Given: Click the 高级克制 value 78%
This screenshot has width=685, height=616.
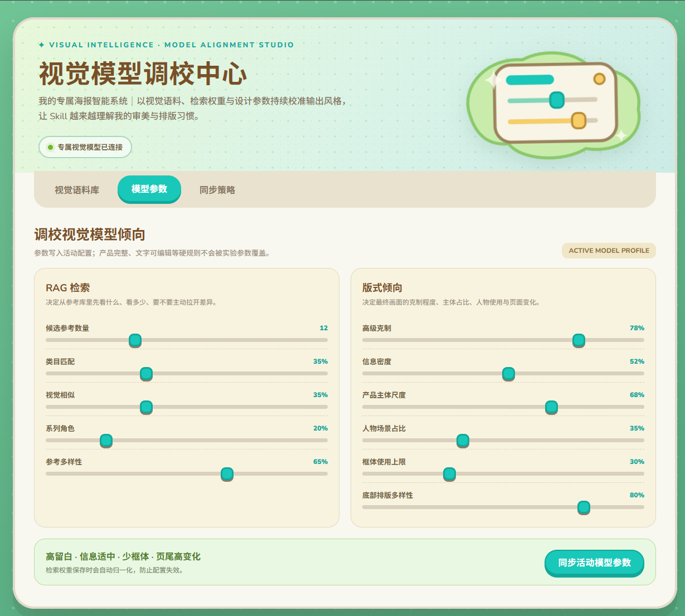Looking at the screenshot, I should 637,328.
